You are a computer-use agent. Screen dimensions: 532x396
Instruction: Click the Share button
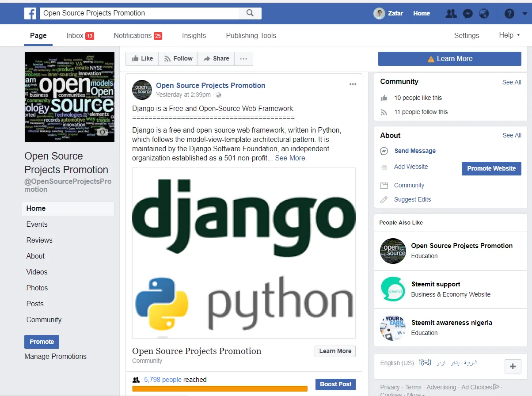[216, 58]
